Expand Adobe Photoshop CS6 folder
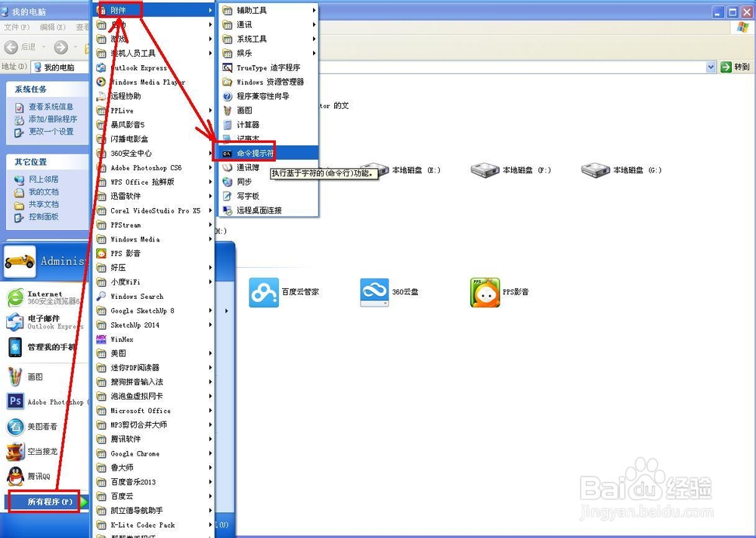Screen dimensions: 756x538 (x=154, y=167)
